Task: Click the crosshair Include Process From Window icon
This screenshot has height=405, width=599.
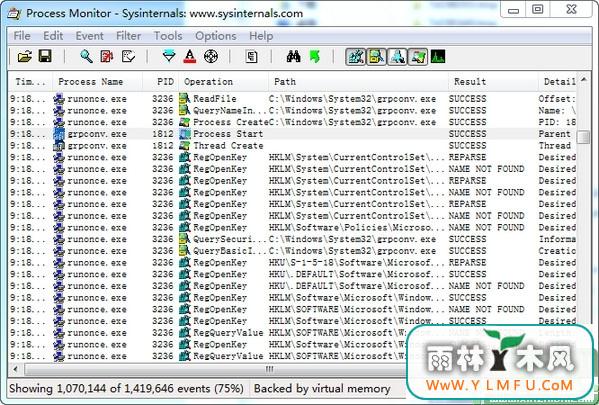Action: (211, 57)
